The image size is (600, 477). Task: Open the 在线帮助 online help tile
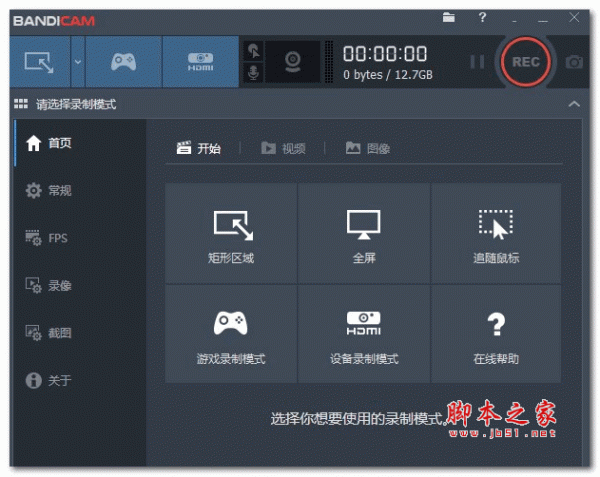pyautogui.click(x=496, y=334)
